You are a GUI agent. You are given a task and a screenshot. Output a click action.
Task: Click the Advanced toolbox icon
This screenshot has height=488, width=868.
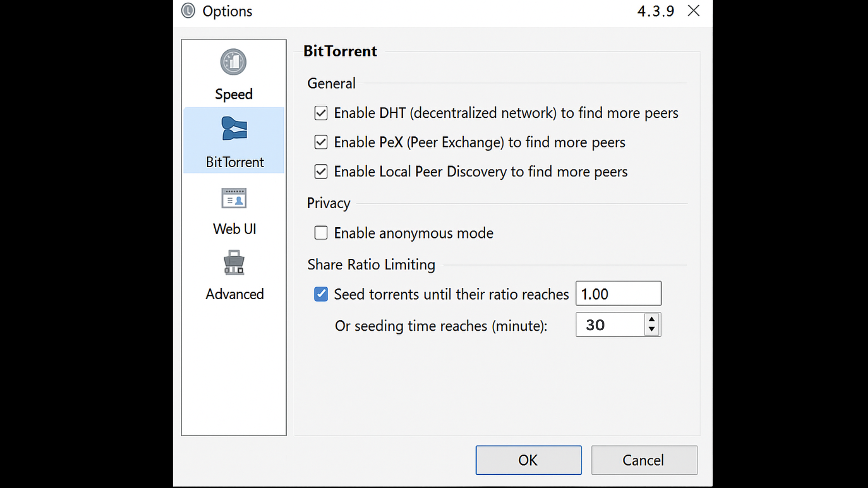coord(234,263)
